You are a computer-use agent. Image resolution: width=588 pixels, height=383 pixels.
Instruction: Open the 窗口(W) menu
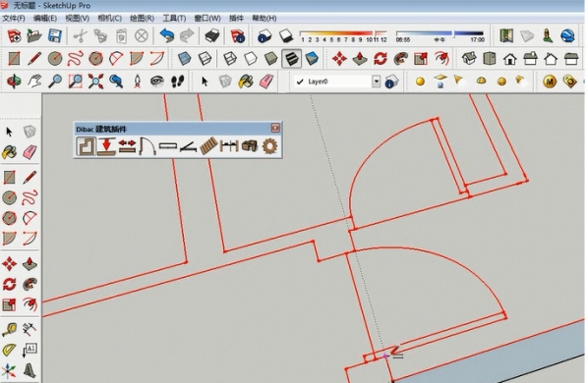click(207, 18)
